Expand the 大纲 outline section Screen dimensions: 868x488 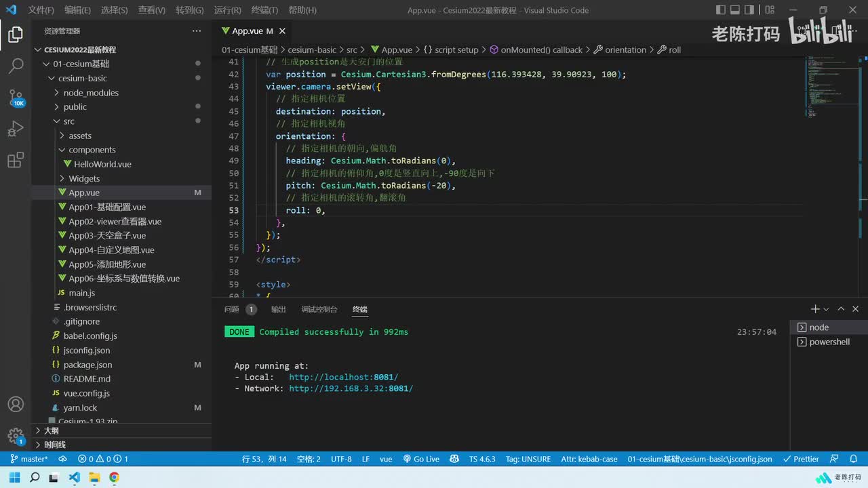click(x=52, y=430)
